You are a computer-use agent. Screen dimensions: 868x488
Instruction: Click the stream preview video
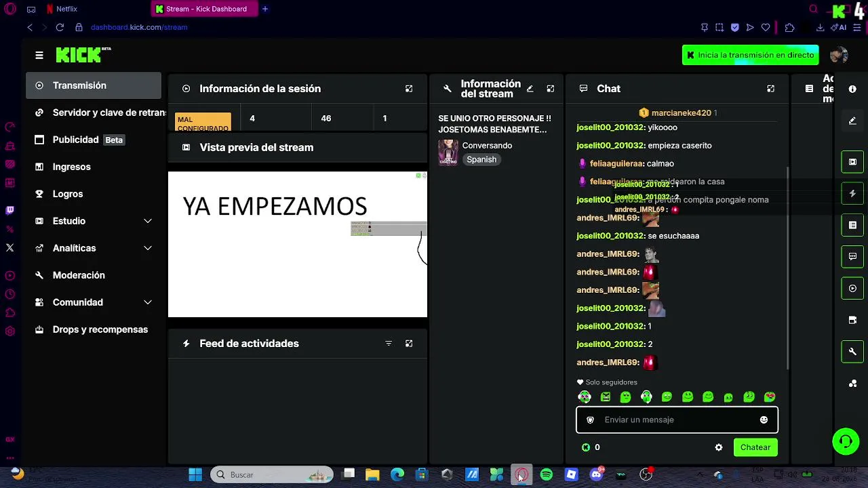(298, 244)
